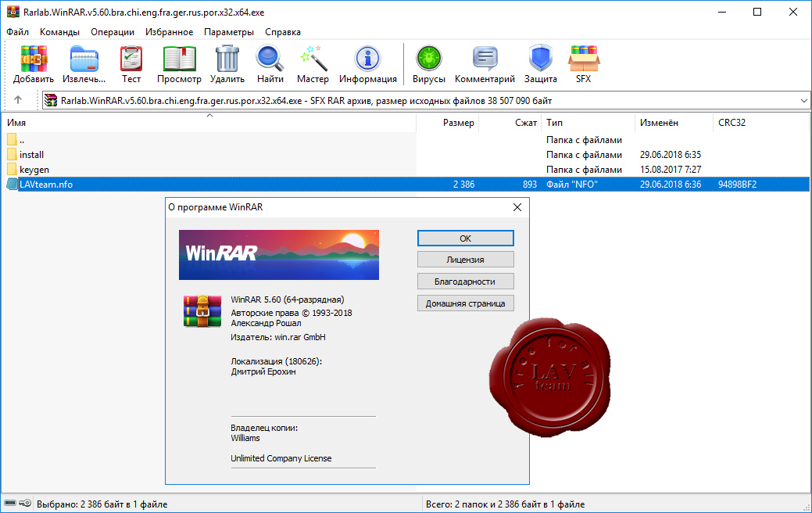Click the disk icon in status bar
This screenshot has height=513, width=812.
click(x=10, y=503)
